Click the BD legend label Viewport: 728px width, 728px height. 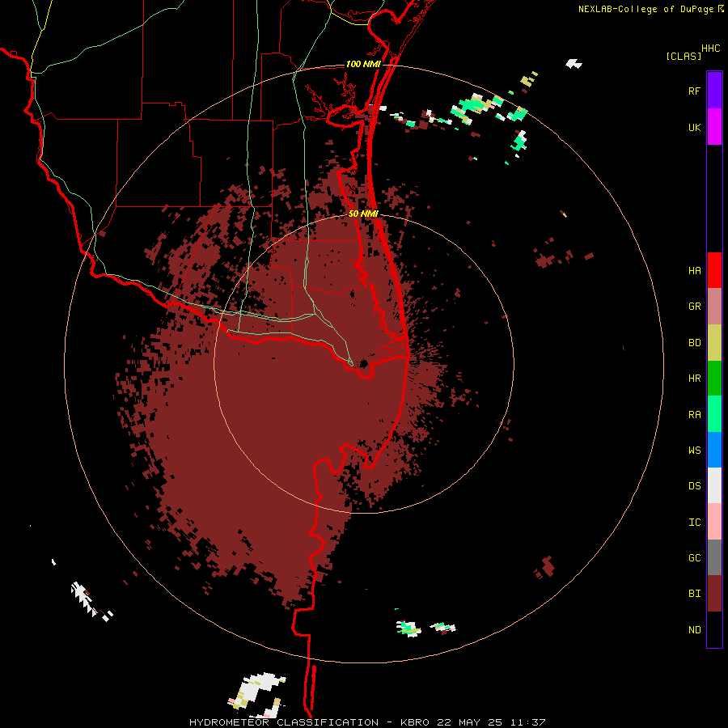pyautogui.click(x=694, y=343)
